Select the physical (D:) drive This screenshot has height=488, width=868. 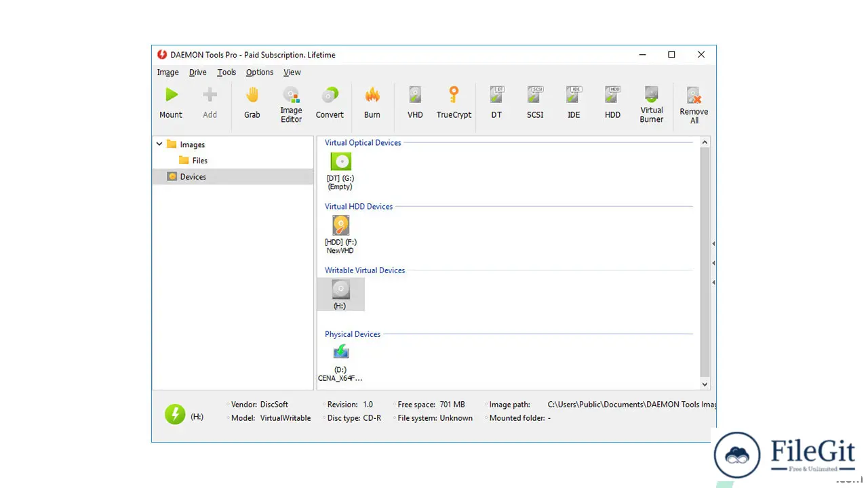(340, 363)
